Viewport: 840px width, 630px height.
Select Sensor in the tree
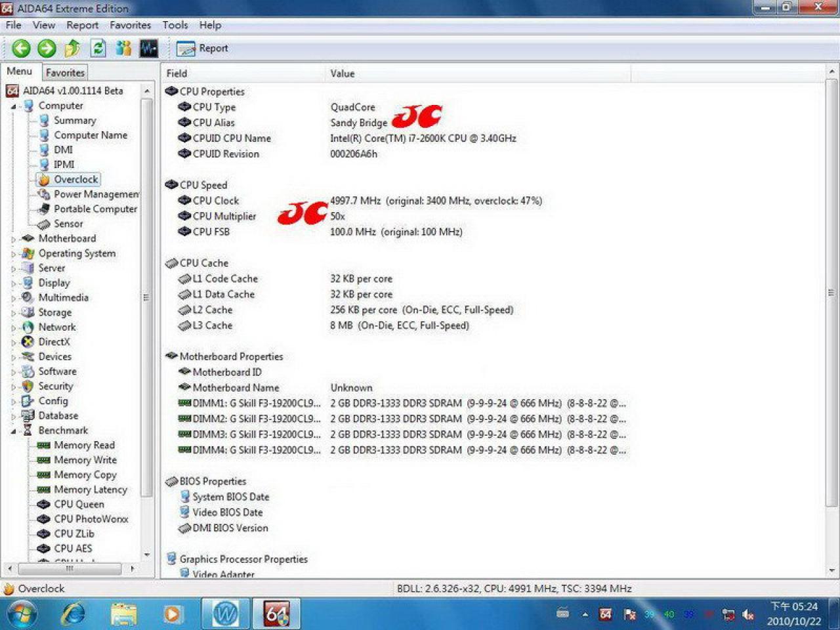pos(68,223)
